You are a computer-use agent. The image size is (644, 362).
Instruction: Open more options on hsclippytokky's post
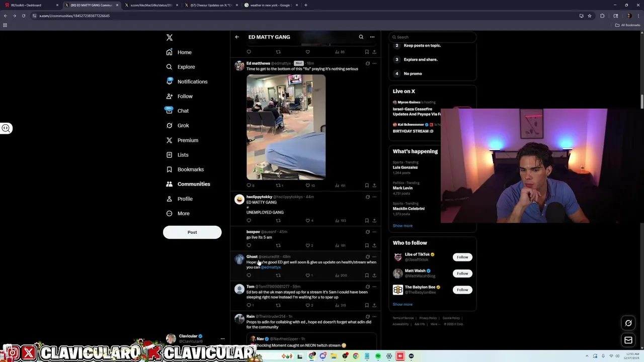point(374,197)
